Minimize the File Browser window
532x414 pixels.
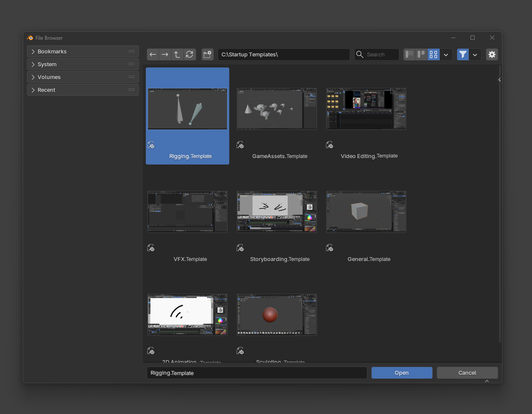(x=453, y=38)
